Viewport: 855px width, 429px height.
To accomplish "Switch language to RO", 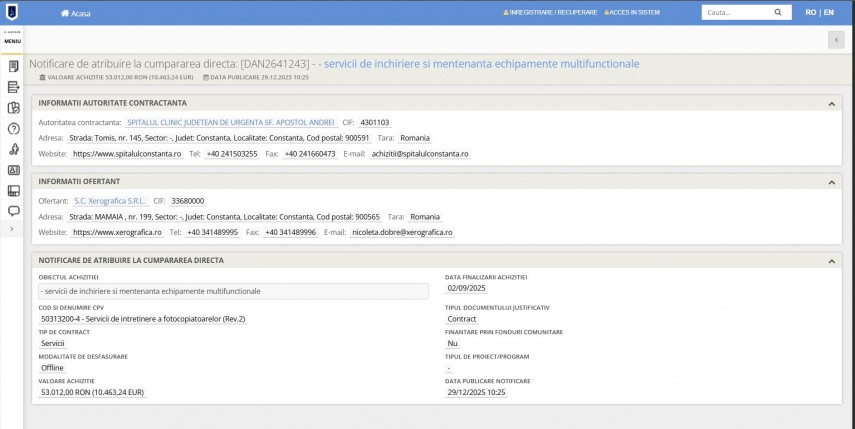I will [x=810, y=12].
